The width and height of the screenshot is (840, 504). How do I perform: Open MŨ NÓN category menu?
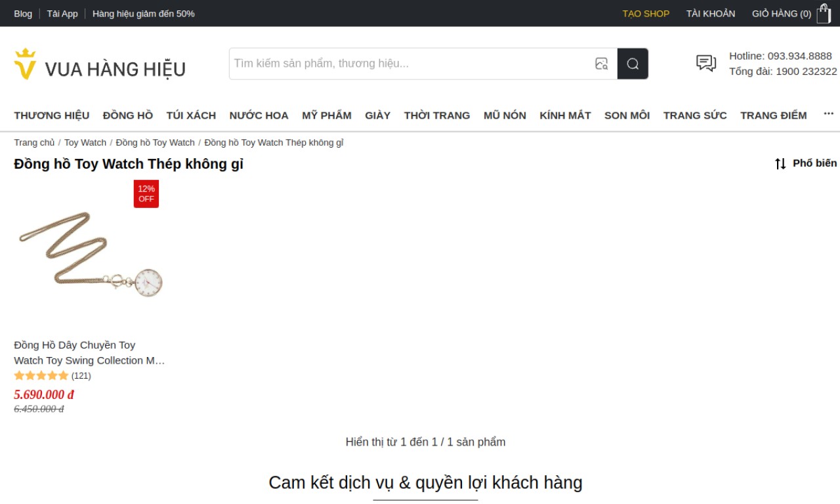point(505,115)
